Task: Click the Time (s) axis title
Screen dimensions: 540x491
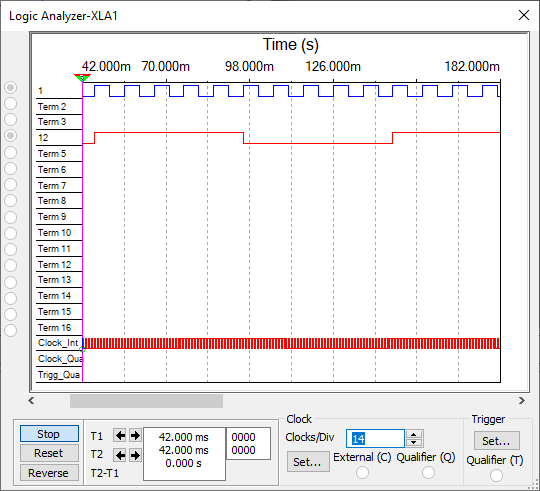Action: (291, 44)
